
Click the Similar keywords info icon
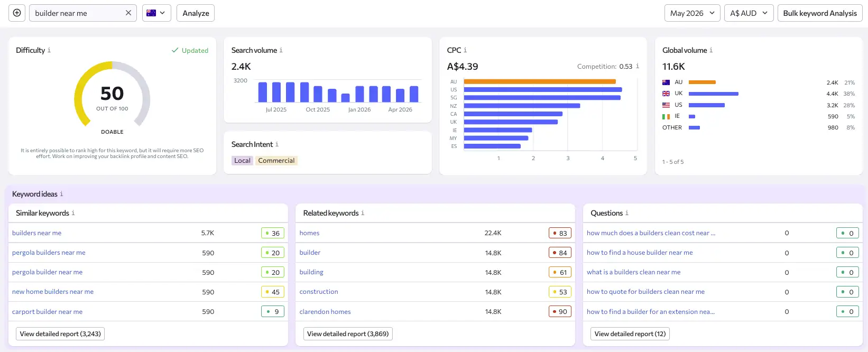(73, 213)
